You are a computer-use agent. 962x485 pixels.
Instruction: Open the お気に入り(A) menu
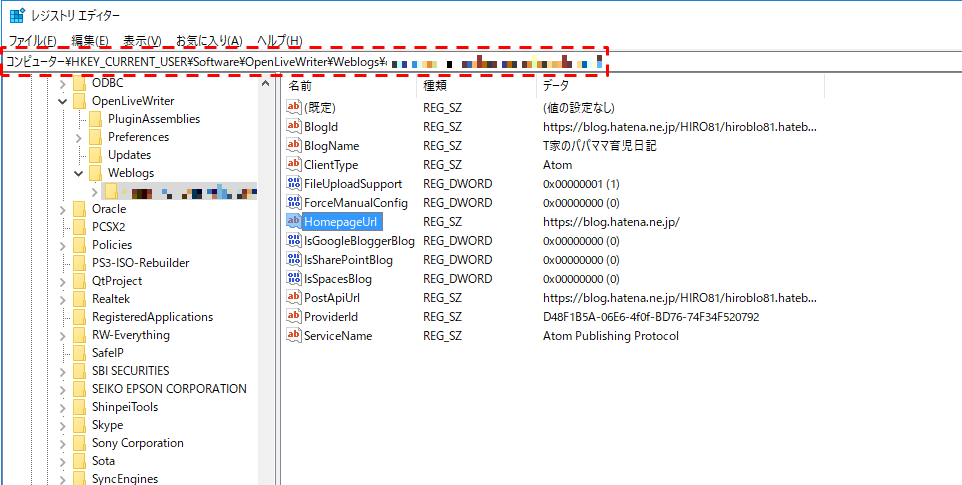[209, 41]
